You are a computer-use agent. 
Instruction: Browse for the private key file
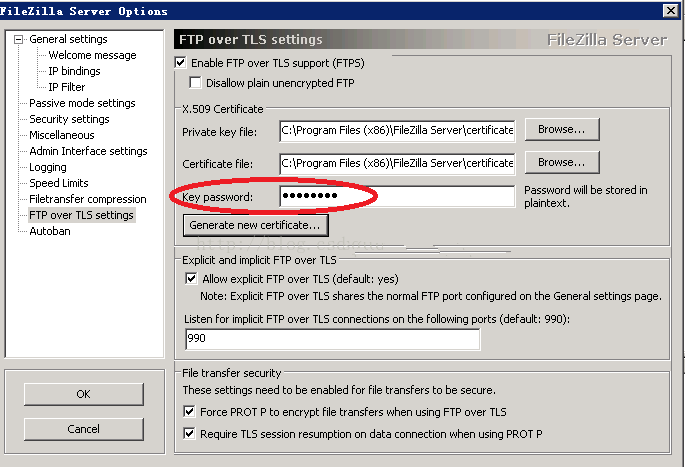tap(568, 130)
